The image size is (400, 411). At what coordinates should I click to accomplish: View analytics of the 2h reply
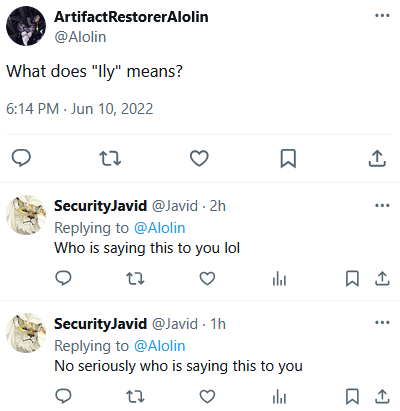[279, 278]
